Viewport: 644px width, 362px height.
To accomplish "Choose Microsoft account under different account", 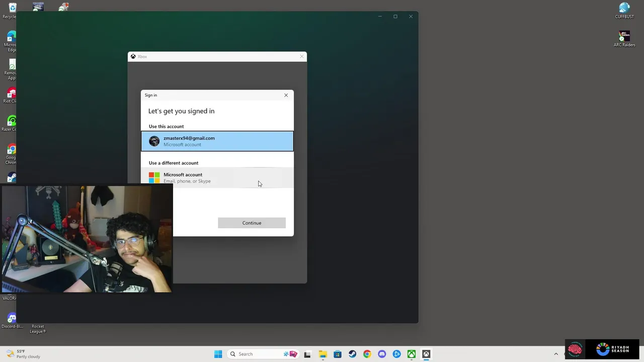I will (x=217, y=177).
